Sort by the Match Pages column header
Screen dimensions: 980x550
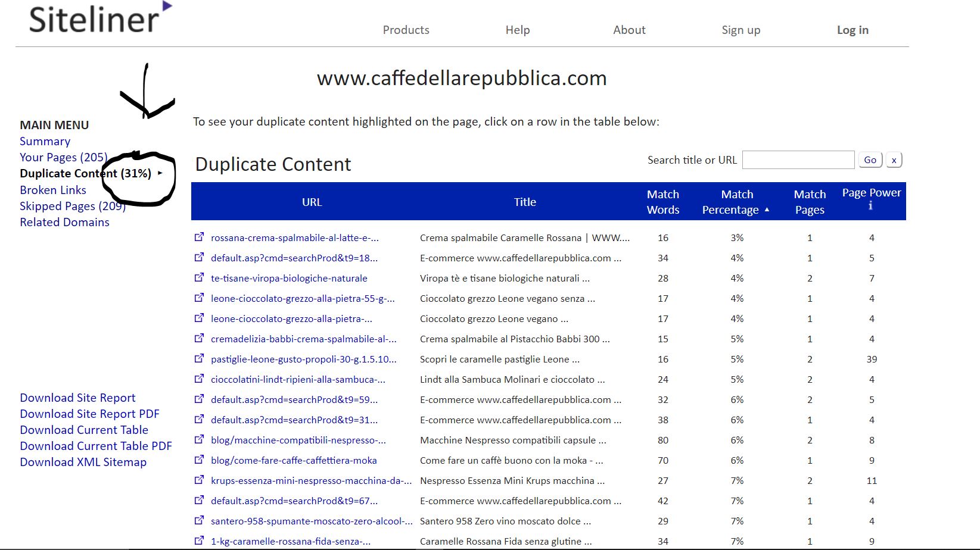click(810, 202)
